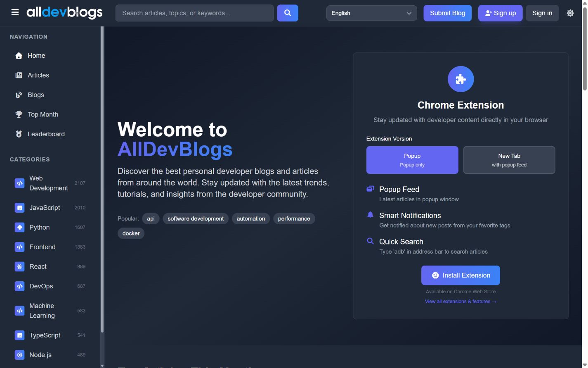Click the Web Development category icon
The image size is (588, 368).
pos(19,183)
